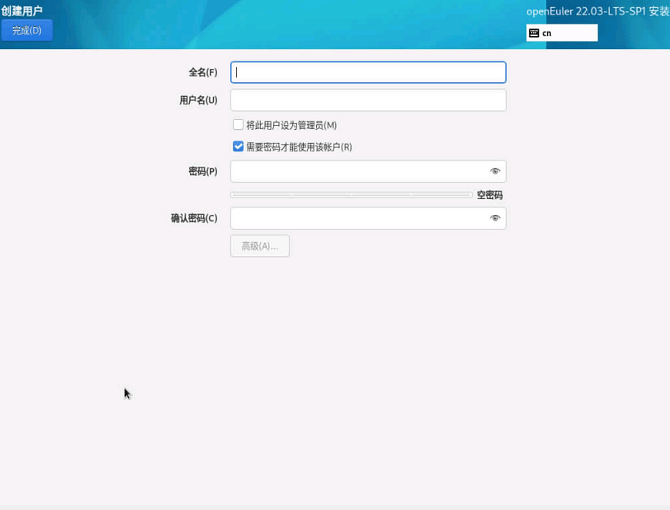Click the openEuler 22.03-LTS-SP1 安装 title
This screenshot has width=670, height=510.
click(x=597, y=12)
